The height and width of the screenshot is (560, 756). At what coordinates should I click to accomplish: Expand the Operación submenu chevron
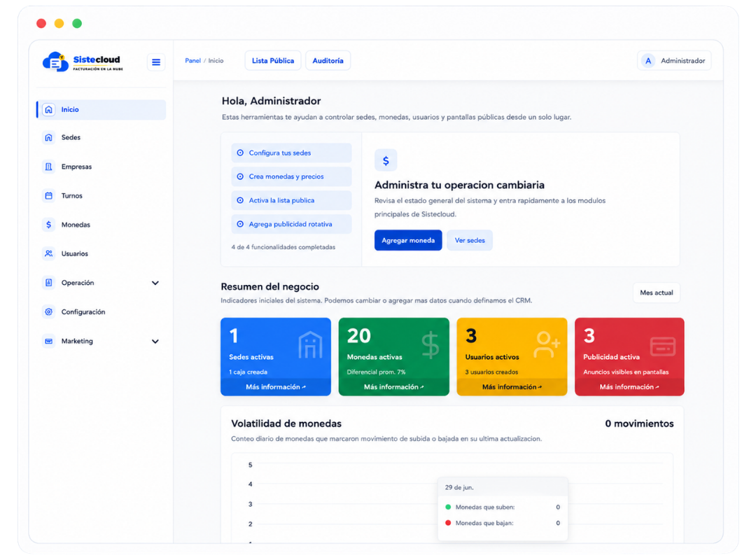click(x=155, y=283)
